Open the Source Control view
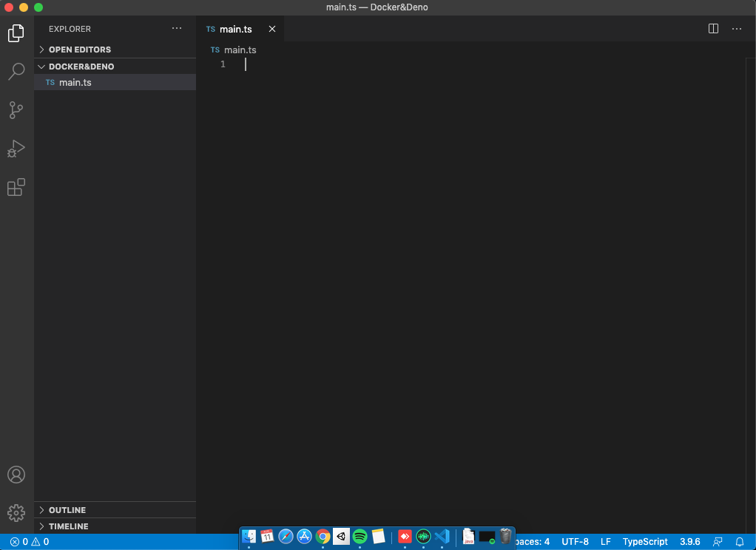Screen dimensions: 756x550 click(x=16, y=109)
